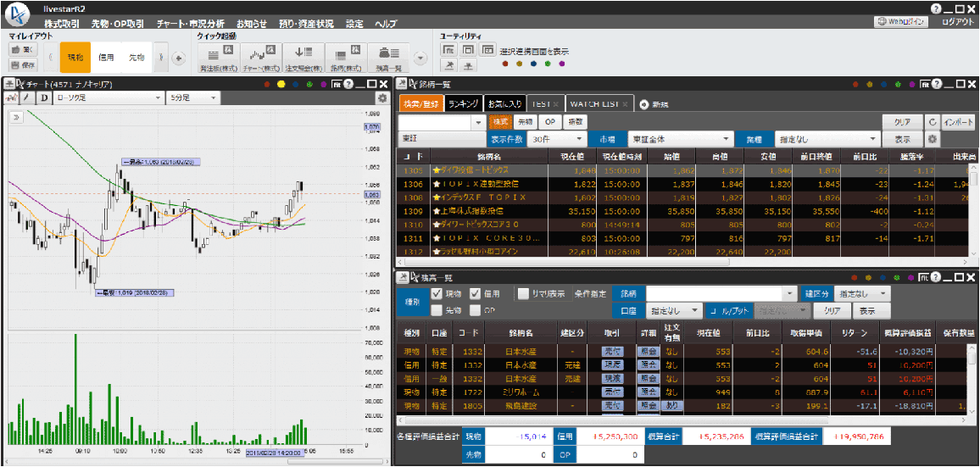The image size is (980, 467).
Task: Click the 保存 layout save icon
Action: (24, 64)
